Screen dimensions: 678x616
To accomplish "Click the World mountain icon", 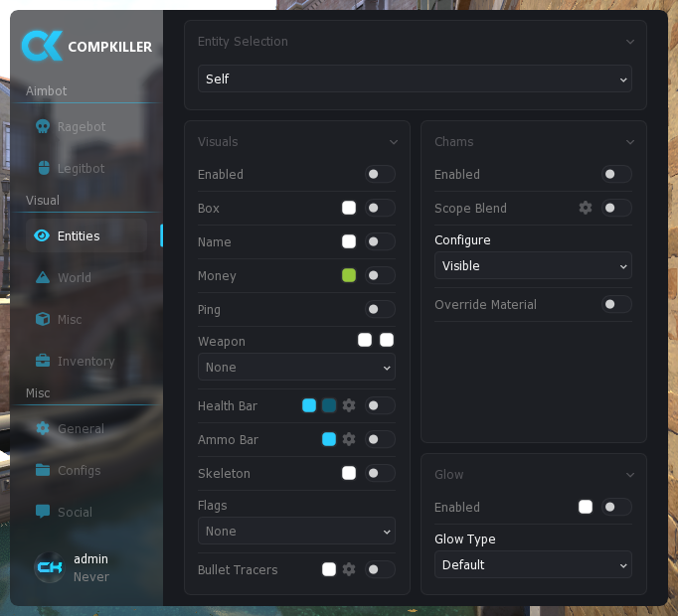I will [x=43, y=277].
